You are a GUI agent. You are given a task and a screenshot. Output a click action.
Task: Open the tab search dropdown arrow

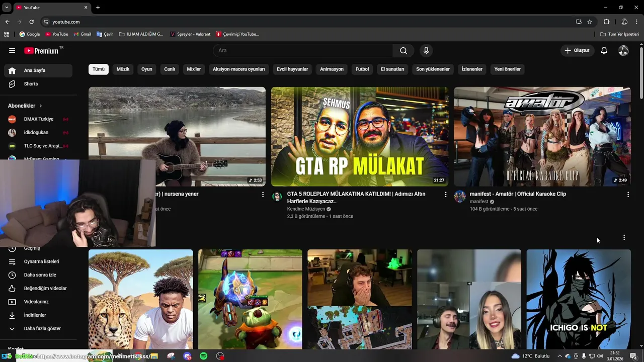(x=7, y=8)
